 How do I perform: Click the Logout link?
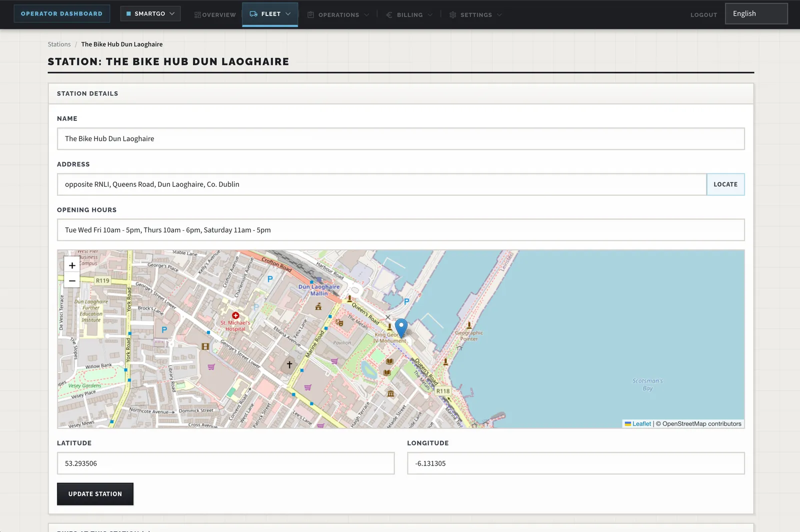(703, 15)
